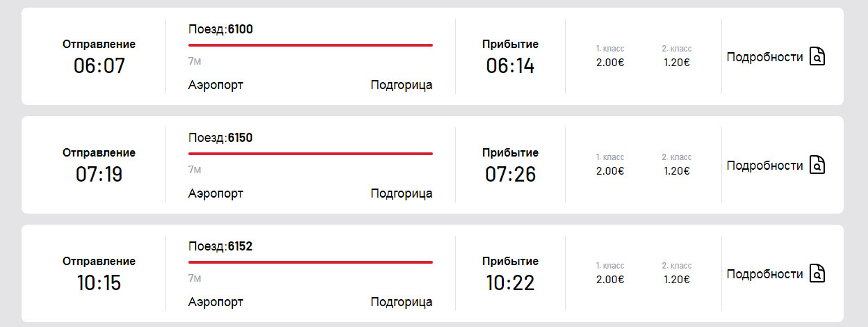Open Подробности link for the 06:07 departure
Viewport: 868px width, 327px height.
point(764,57)
